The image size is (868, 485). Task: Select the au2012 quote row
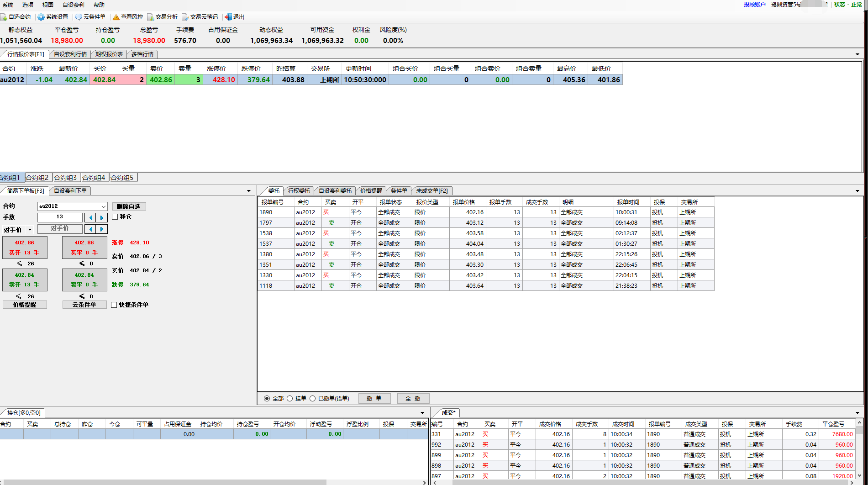[x=311, y=79]
